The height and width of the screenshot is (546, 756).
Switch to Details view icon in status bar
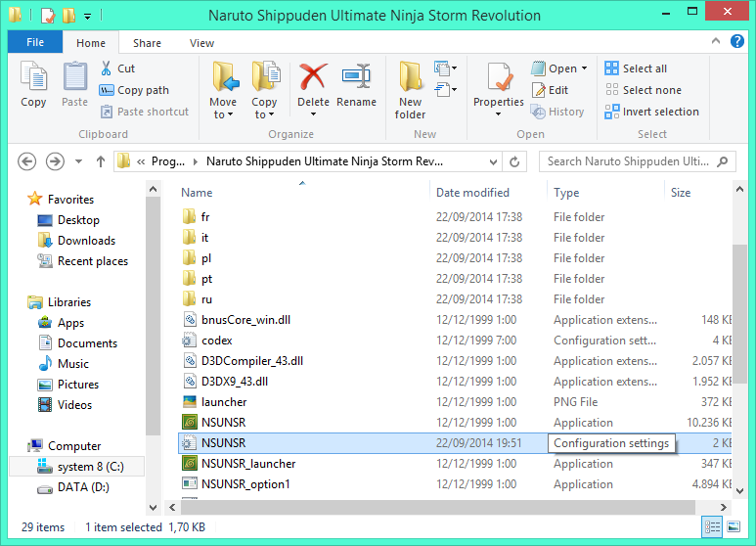pos(712,526)
